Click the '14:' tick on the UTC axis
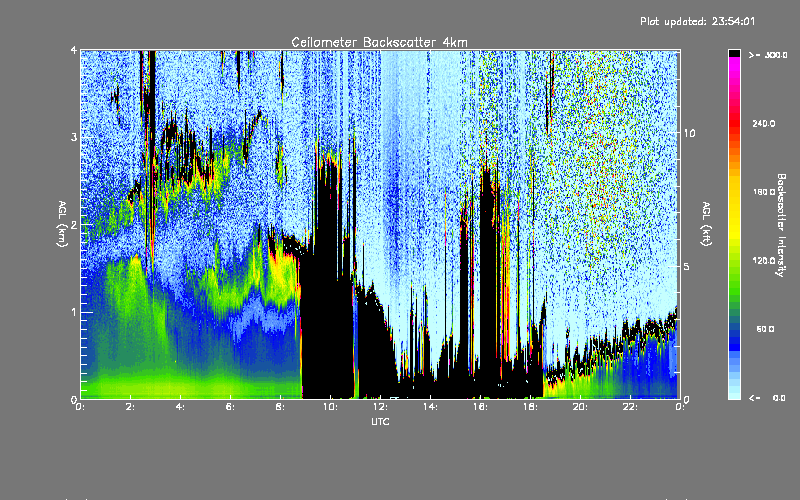The image size is (800, 500). (430, 407)
